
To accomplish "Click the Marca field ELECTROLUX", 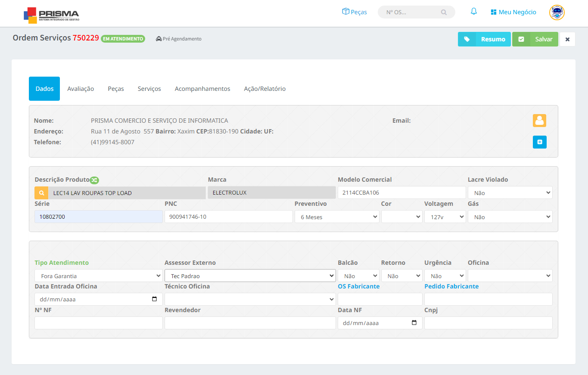I will (272, 193).
